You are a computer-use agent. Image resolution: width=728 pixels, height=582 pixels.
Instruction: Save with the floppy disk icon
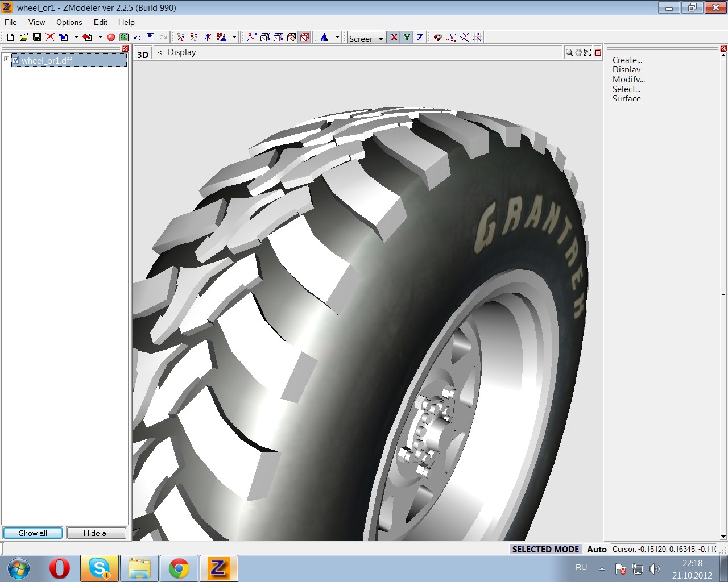[x=36, y=38]
